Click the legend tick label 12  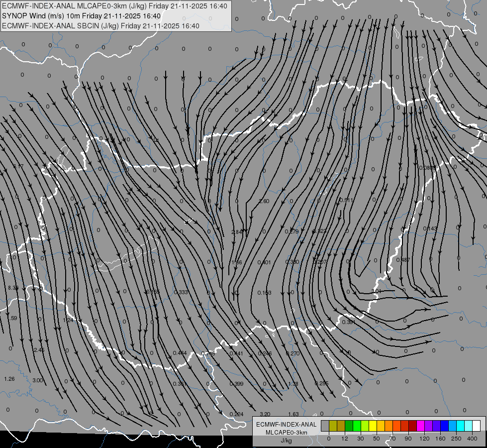[344, 439]
